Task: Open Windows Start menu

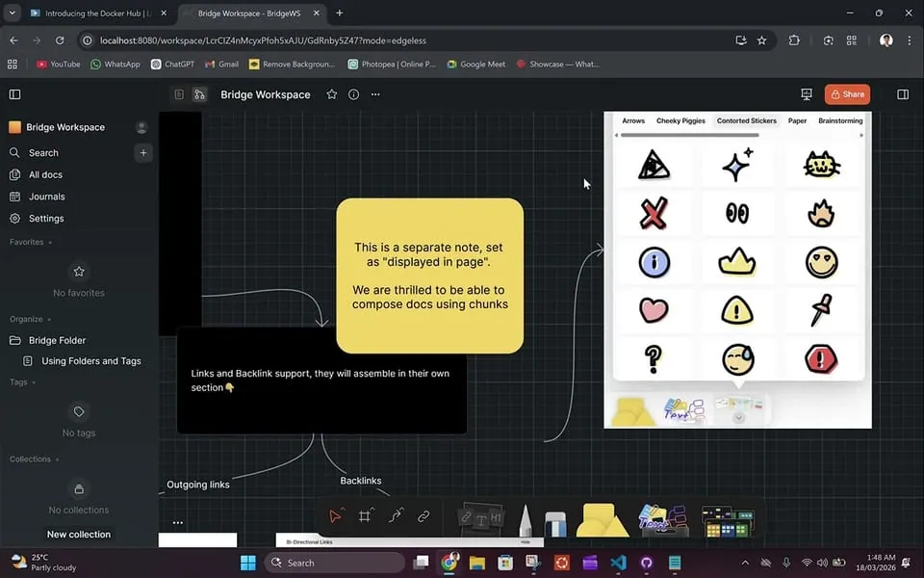Action: 248,564
